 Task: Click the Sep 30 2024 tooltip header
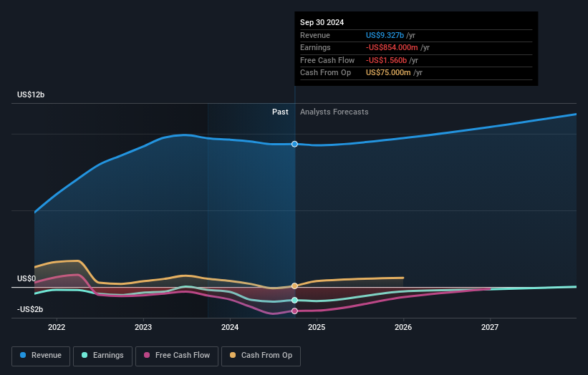[x=322, y=22]
